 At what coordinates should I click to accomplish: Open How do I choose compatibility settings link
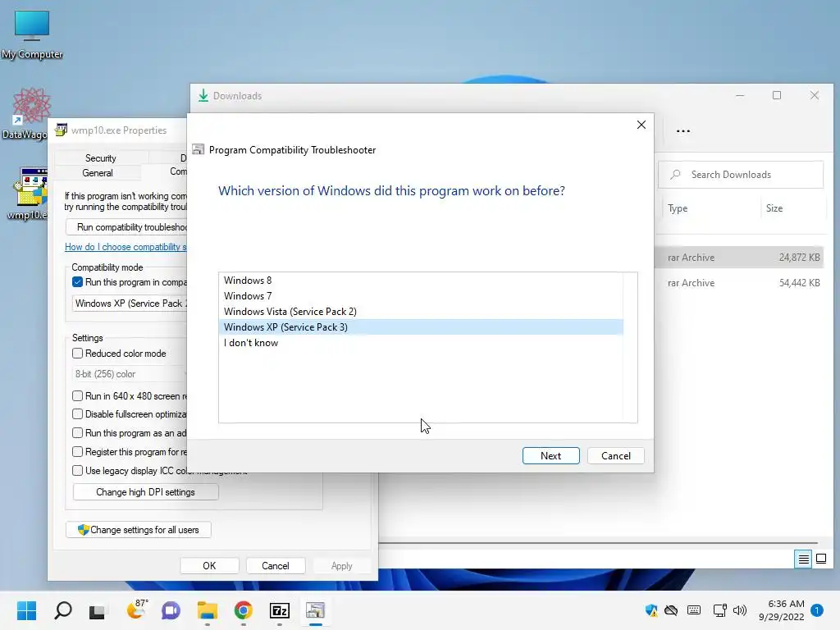(x=126, y=247)
